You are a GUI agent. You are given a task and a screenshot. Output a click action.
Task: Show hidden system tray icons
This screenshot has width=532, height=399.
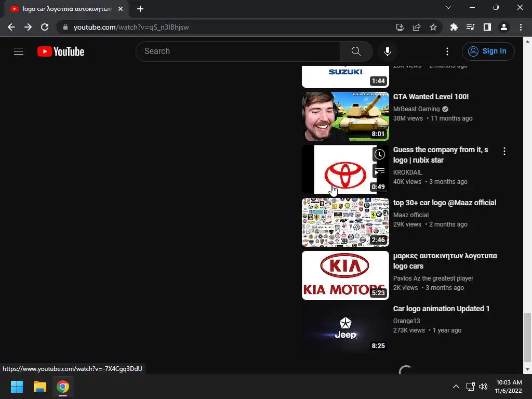(456, 387)
